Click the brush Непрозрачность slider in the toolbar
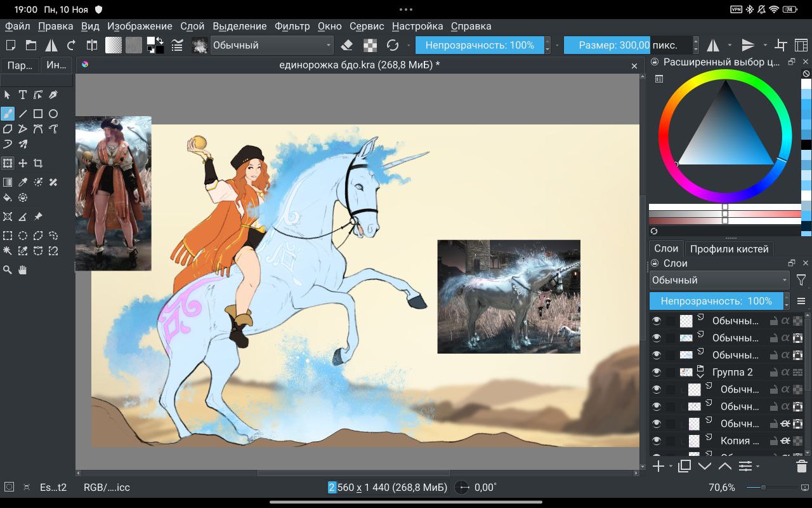The height and width of the screenshot is (508, 812). pyautogui.click(x=480, y=45)
